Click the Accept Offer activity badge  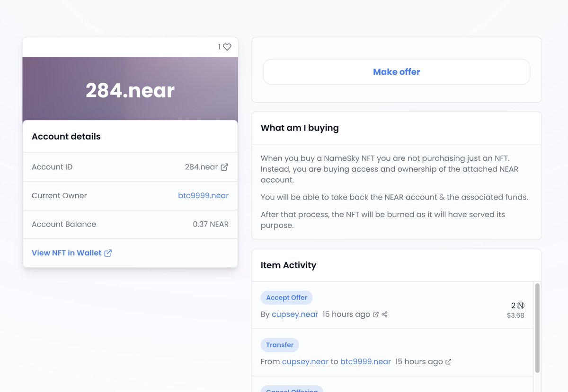point(286,297)
